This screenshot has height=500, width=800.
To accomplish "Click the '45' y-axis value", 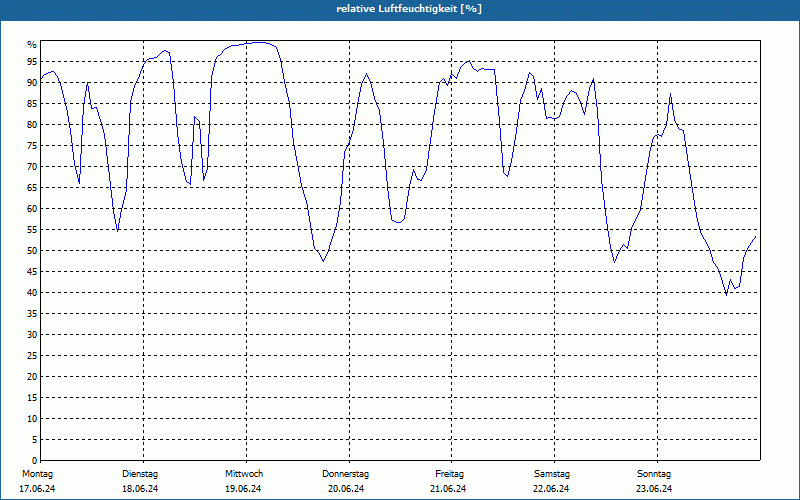I will 32,271.
